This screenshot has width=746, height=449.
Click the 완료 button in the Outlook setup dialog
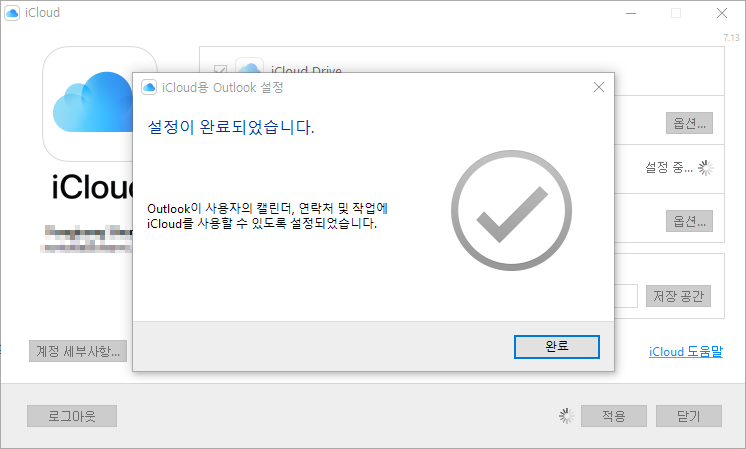click(557, 347)
